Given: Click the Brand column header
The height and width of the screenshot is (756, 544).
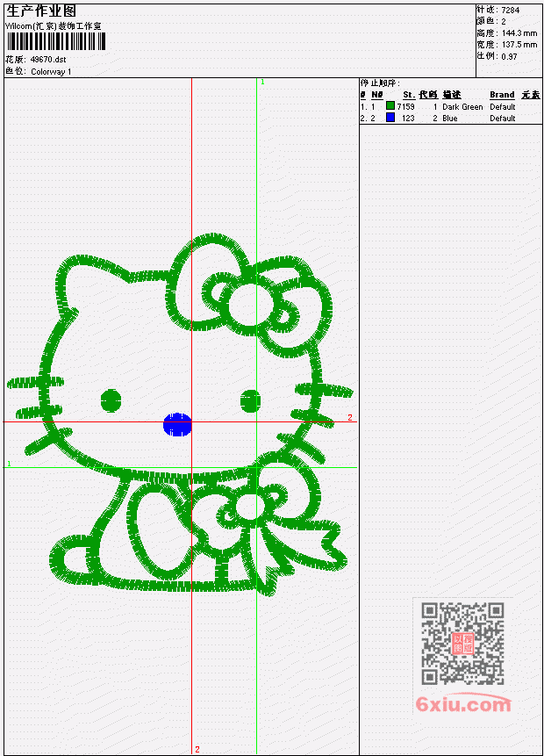Looking at the screenshot, I should coord(502,95).
